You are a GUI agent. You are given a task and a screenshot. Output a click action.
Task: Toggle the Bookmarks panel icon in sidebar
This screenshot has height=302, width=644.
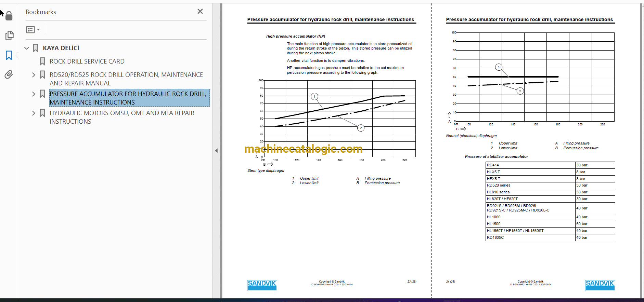9,55
